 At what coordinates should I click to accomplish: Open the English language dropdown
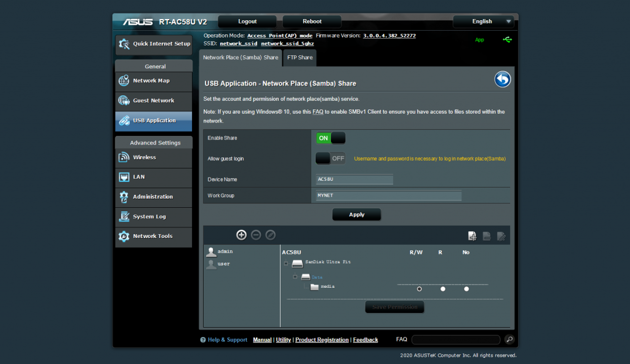(484, 22)
